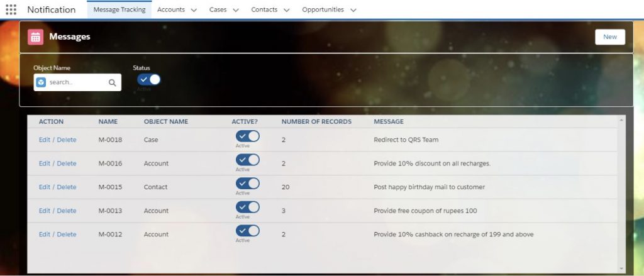Expand the Accounts tab dropdown chevron
Viewport: 644px width, 276px height.
[x=194, y=10]
